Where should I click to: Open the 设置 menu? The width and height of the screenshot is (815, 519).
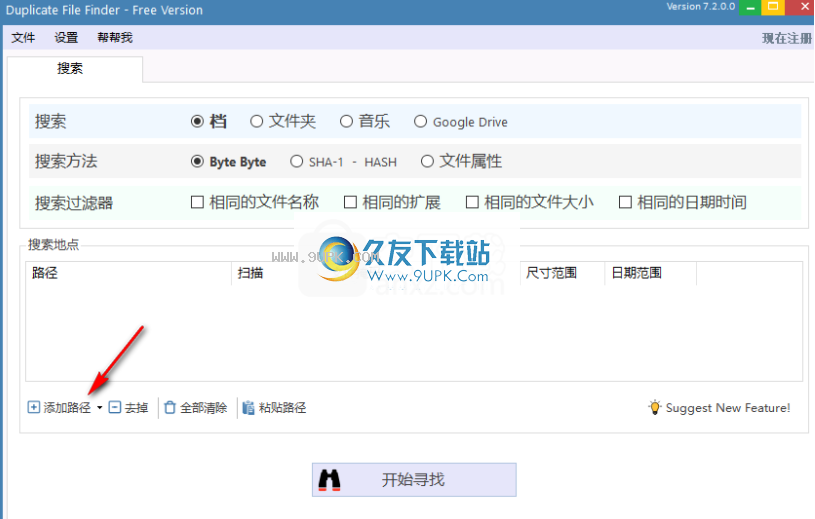66,37
